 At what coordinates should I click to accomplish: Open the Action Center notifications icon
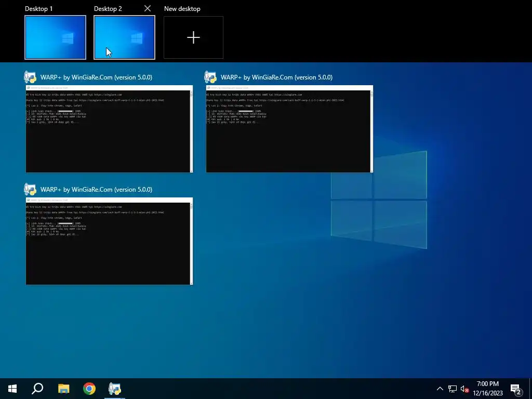(516, 389)
